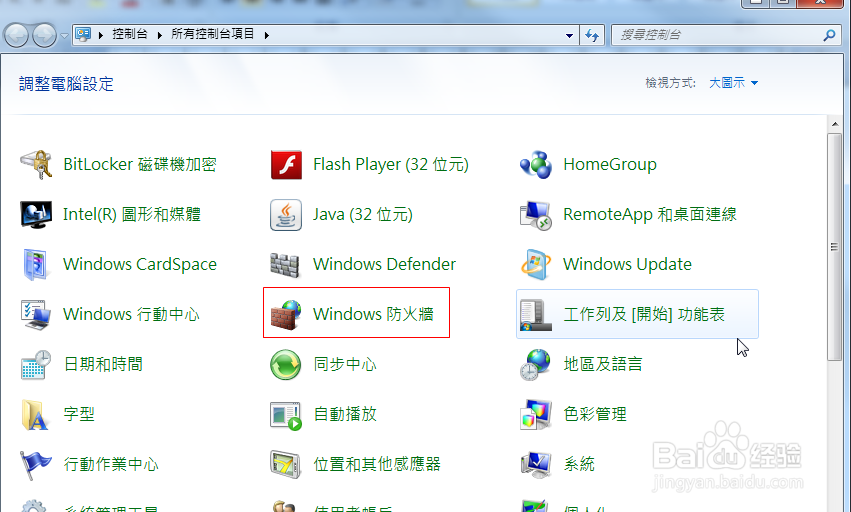Open the Windows CardSpace icon
The width and height of the screenshot is (851, 512).
click(x=36, y=264)
